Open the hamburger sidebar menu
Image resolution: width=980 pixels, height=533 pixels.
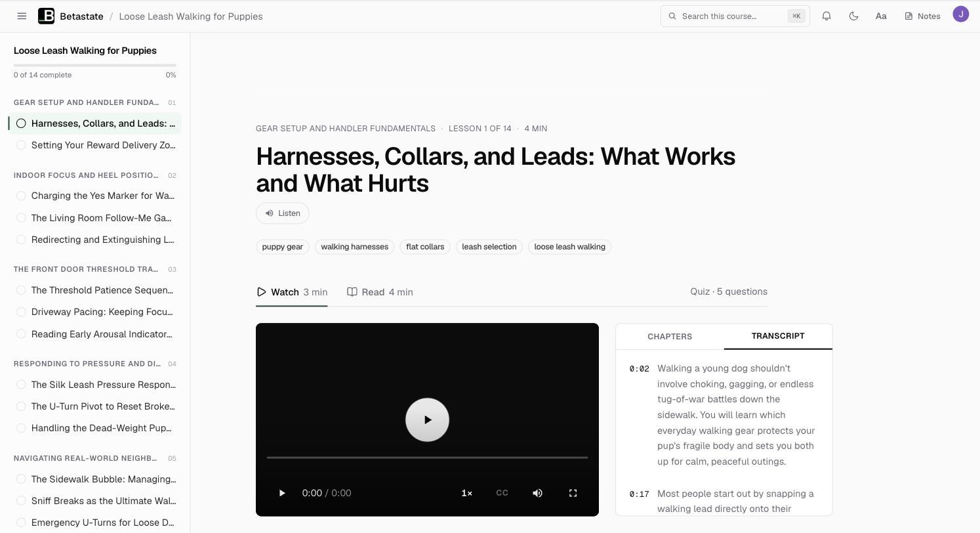click(x=22, y=16)
